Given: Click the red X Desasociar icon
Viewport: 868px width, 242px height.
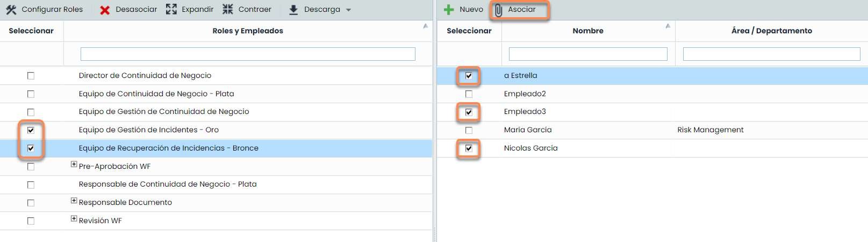Looking at the screenshot, I should 105,10.
